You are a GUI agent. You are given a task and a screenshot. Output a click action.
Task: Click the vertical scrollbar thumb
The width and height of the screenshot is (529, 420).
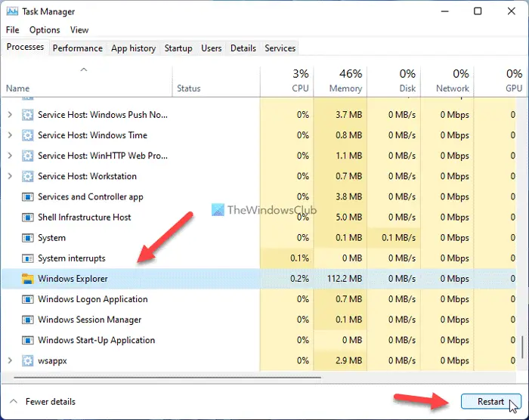pyautogui.click(x=522, y=347)
